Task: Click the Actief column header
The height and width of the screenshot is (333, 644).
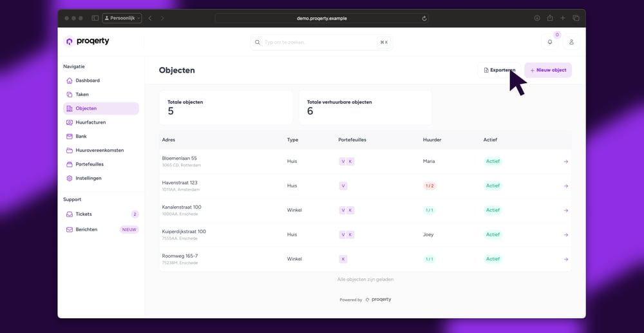Action: click(490, 140)
